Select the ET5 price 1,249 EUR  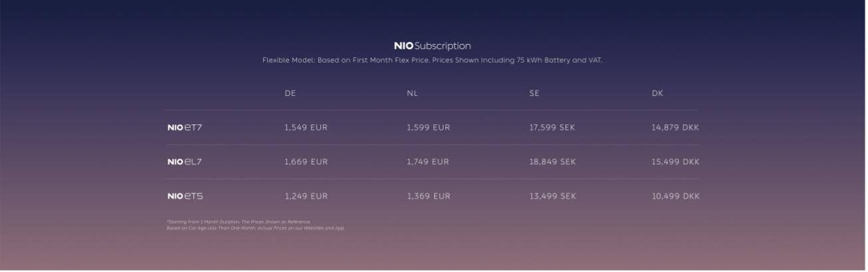[x=306, y=196]
